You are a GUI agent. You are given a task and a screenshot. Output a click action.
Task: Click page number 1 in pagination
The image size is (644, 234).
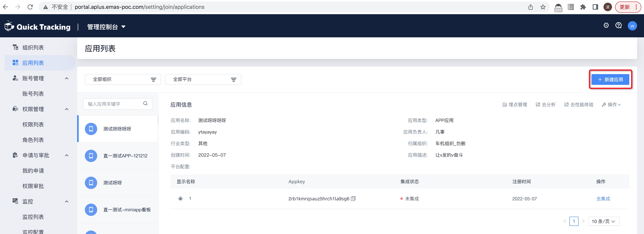(x=574, y=221)
